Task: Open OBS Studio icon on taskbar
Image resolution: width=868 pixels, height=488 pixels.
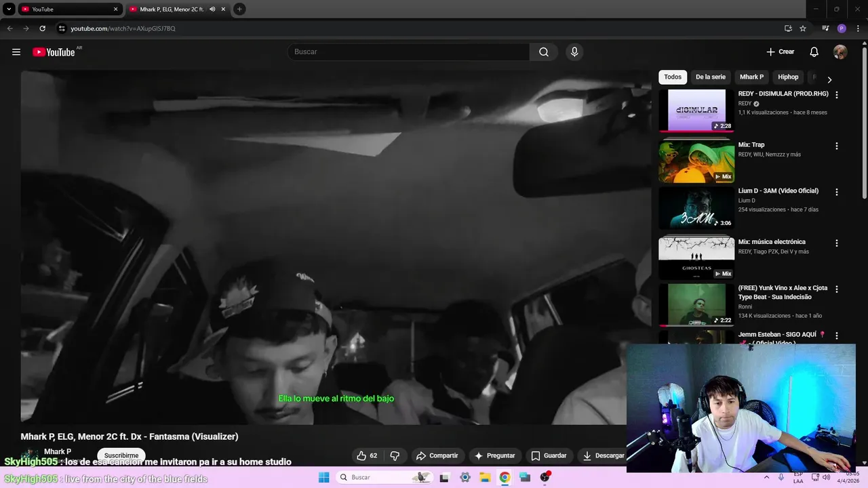Action: 545,477
